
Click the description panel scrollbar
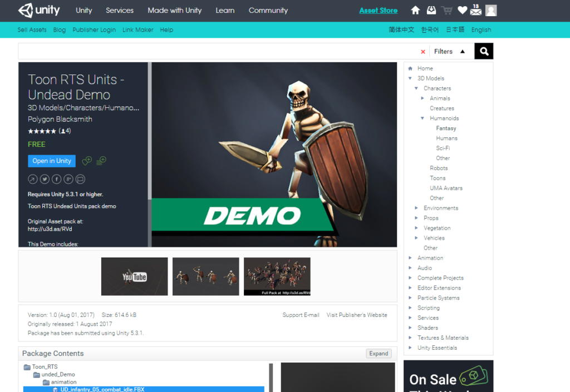[x=149, y=131]
